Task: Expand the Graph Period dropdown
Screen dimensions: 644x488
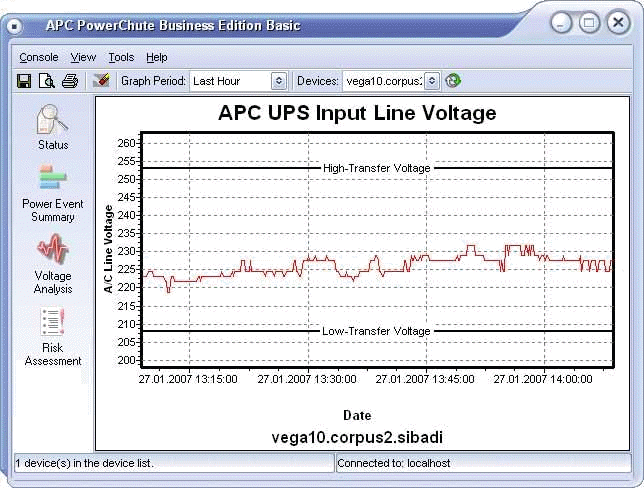Action: tap(279, 80)
